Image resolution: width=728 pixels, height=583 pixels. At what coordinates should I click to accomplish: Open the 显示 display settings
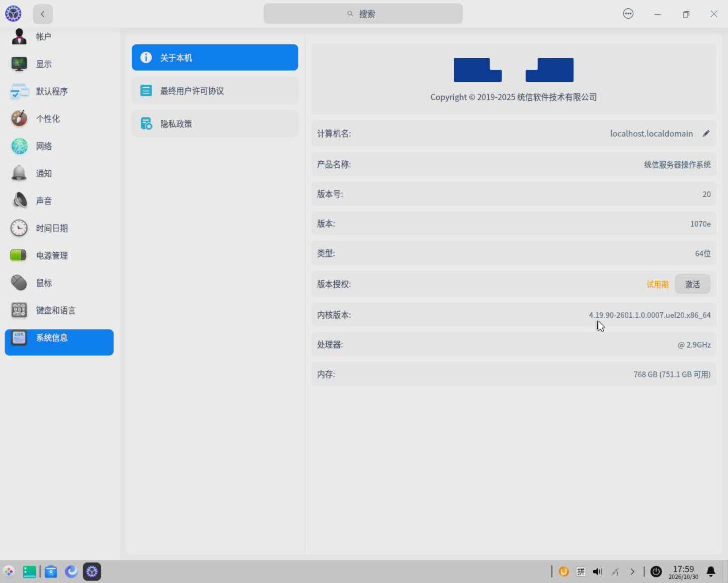[x=59, y=64]
